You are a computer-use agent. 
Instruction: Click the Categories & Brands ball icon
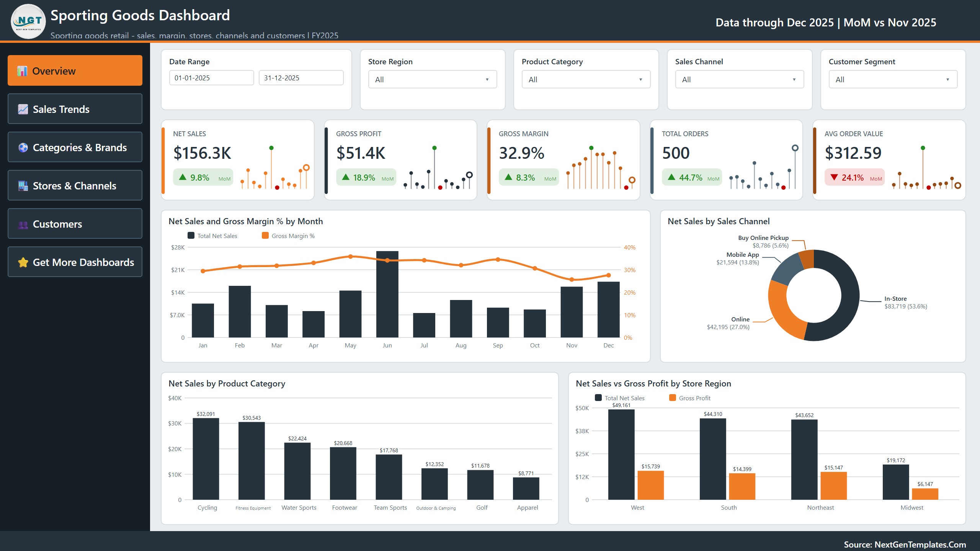pos(23,147)
